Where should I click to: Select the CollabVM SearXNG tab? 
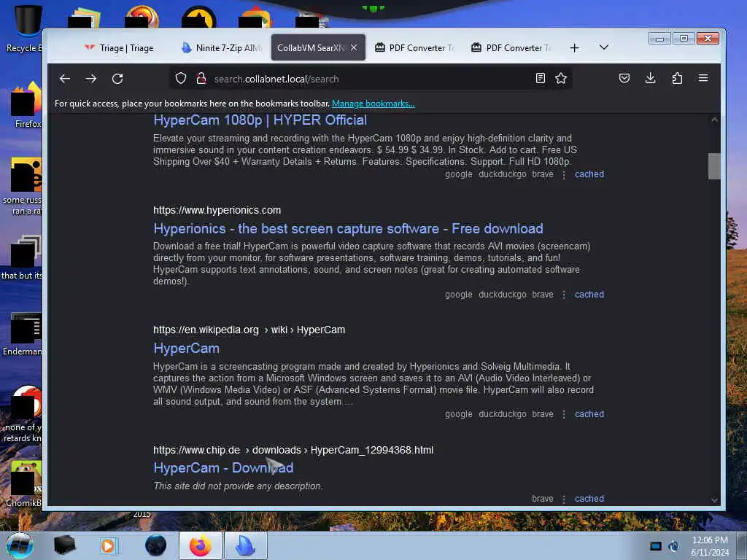pyautogui.click(x=311, y=47)
